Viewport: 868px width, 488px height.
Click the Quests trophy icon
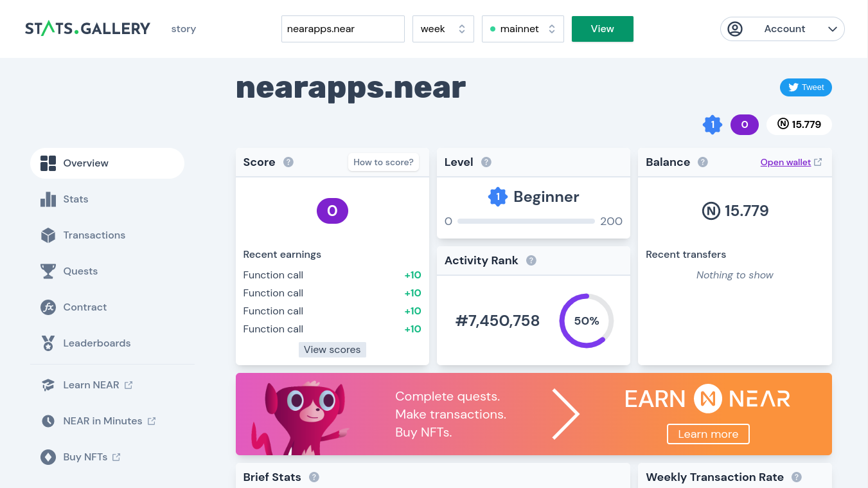pos(48,271)
